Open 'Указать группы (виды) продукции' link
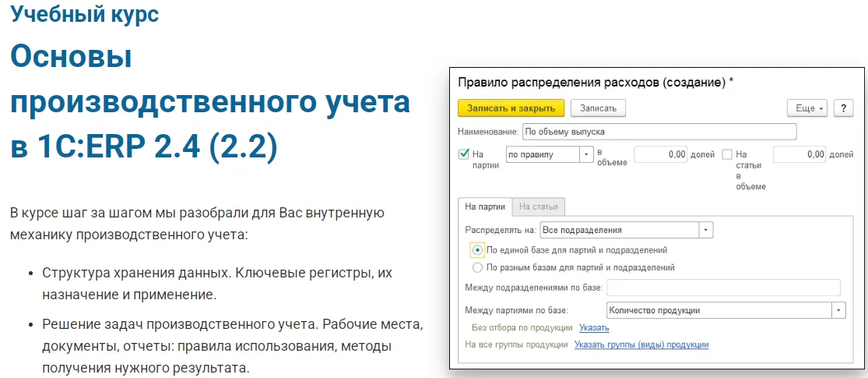Screen dimensions: 868x378 pyautogui.click(x=641, y=344)
